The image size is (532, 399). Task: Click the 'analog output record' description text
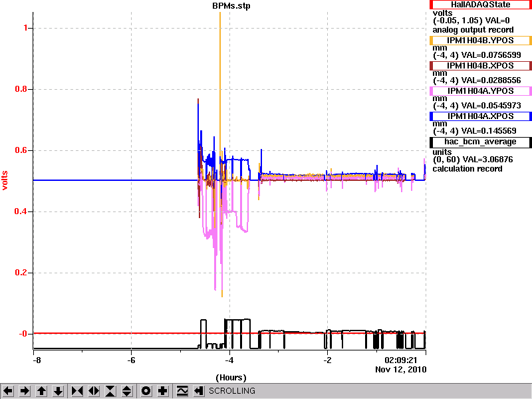473,30
